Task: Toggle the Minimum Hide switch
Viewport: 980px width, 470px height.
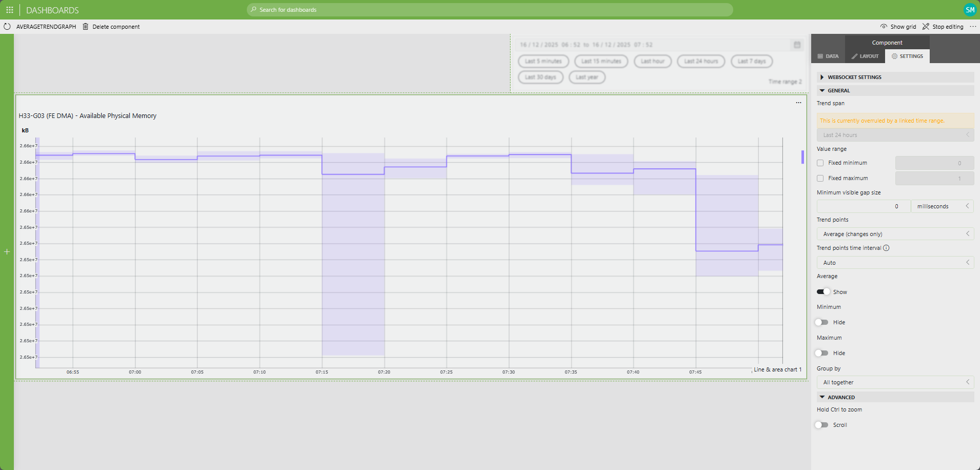Action: [822, 322]
